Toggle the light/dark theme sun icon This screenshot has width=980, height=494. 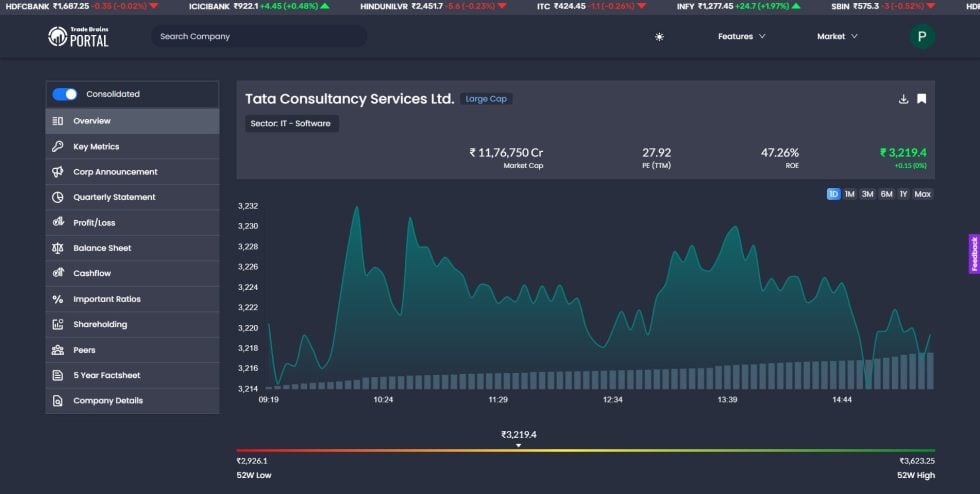tap(659, 37)
